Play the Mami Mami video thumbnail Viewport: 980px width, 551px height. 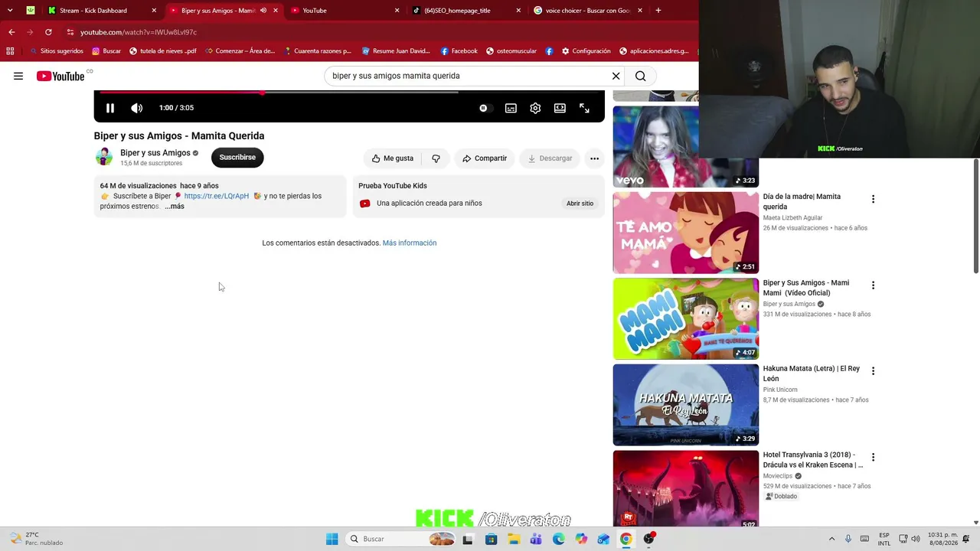(686, 318)
